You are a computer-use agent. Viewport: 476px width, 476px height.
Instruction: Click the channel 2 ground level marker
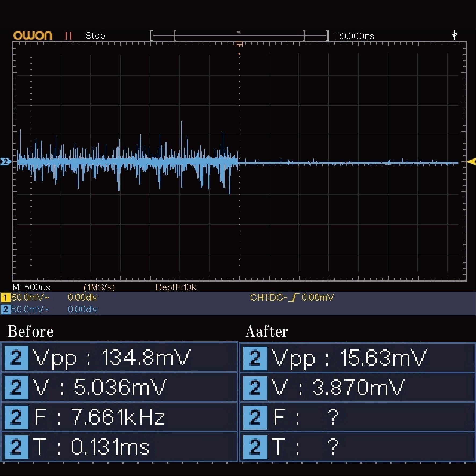[x=5, y=161]
